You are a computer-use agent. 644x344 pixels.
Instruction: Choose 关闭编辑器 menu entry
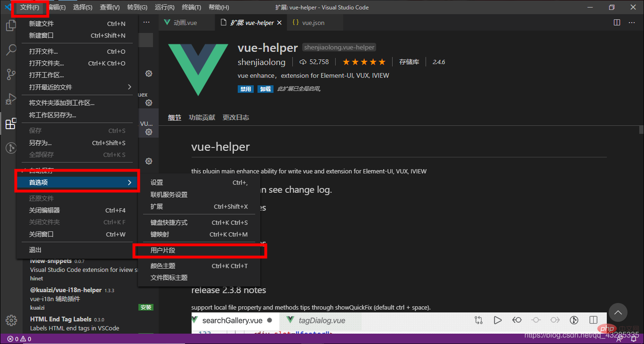click(77, 210)
